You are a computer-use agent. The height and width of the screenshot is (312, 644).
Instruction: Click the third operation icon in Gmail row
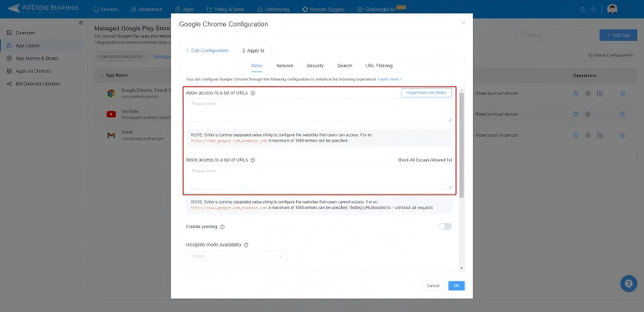(600, 135)
